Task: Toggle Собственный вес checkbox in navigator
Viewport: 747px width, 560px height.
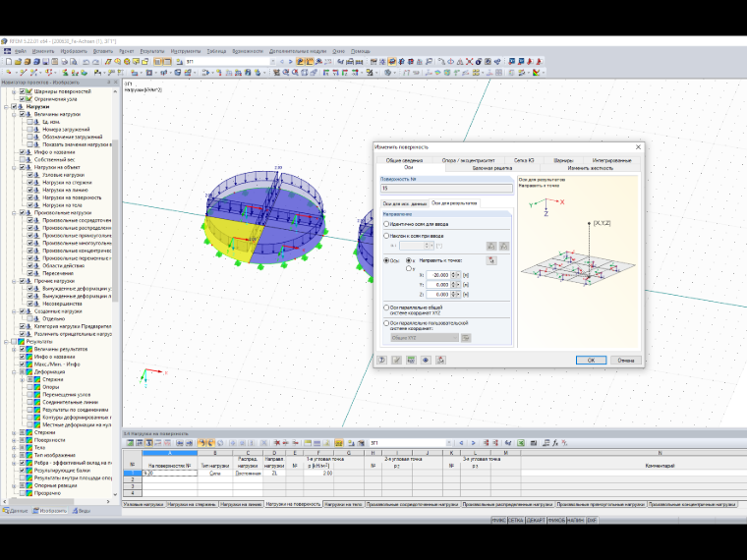Action: [23, 159]
